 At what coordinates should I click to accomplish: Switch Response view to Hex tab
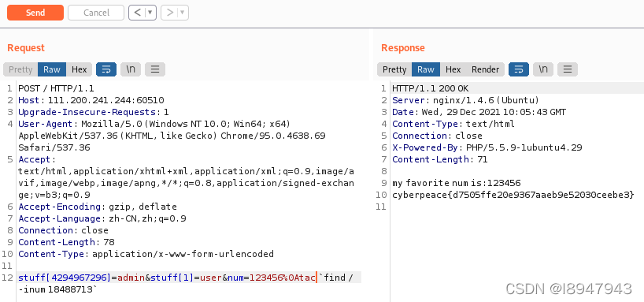coord(453,69)
